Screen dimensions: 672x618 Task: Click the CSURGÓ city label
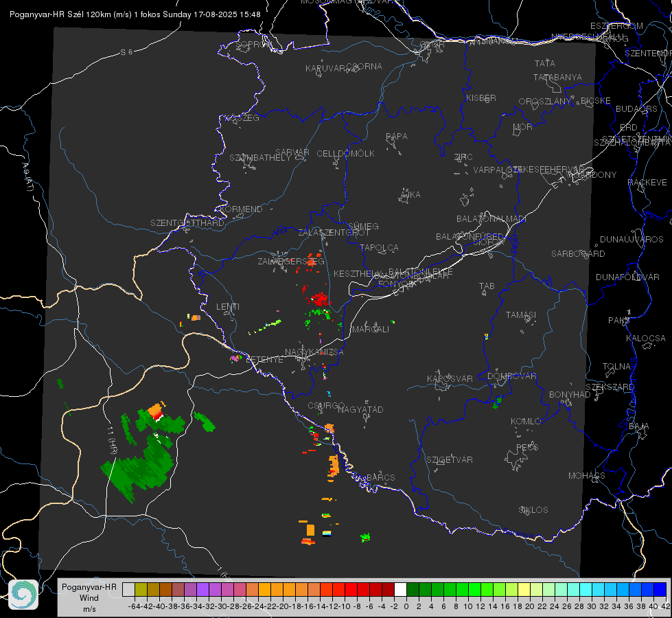pyautogui.click(x=326, y=406)
